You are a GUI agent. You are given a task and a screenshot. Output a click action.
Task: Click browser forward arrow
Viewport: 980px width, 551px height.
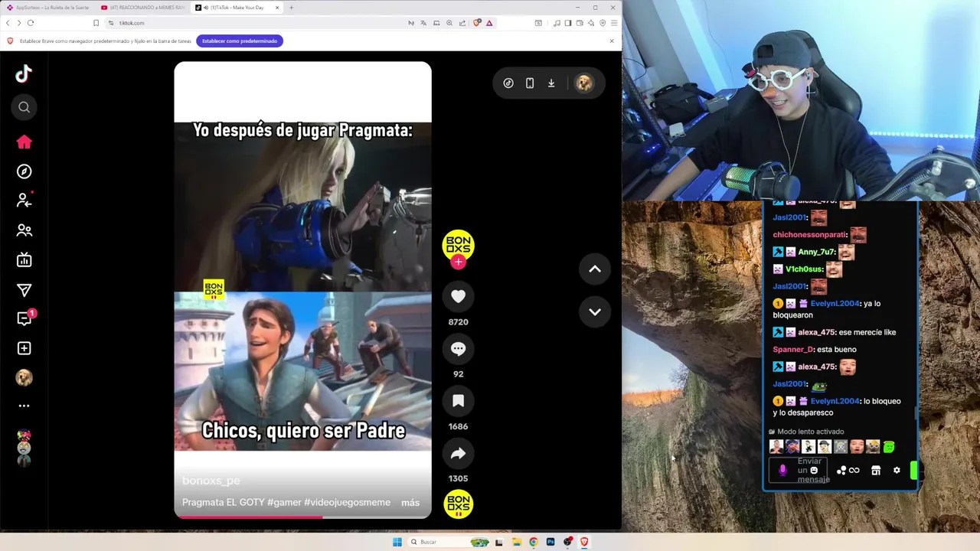[19, 23]
